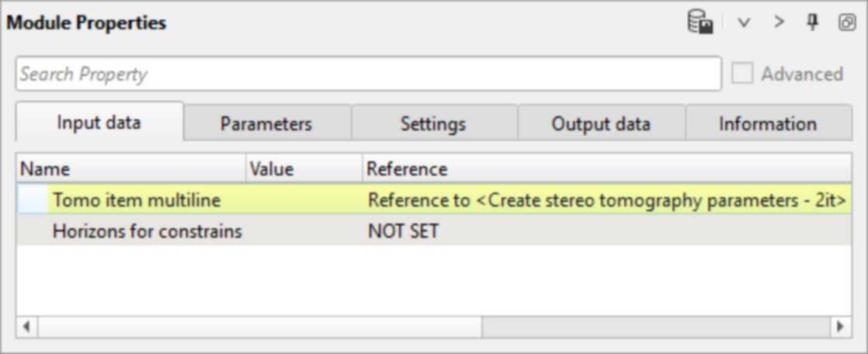
Task: Sort by the Name column header
Action: pos(130,168)
